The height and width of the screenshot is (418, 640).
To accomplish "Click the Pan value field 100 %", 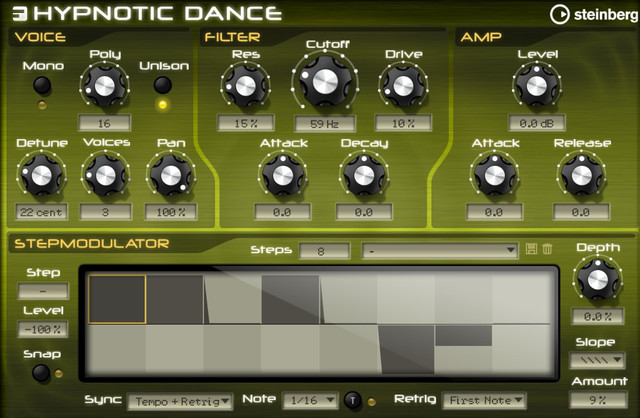I will tap(171, 212).
